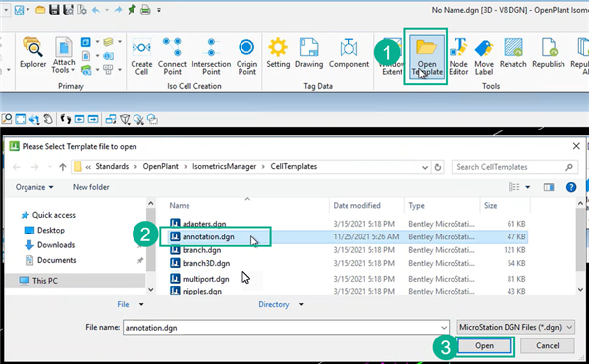Viewport: 589px width, 364px height.
Task: Open the MicroStation DGN Files type combo box
Action: (515, 328)
